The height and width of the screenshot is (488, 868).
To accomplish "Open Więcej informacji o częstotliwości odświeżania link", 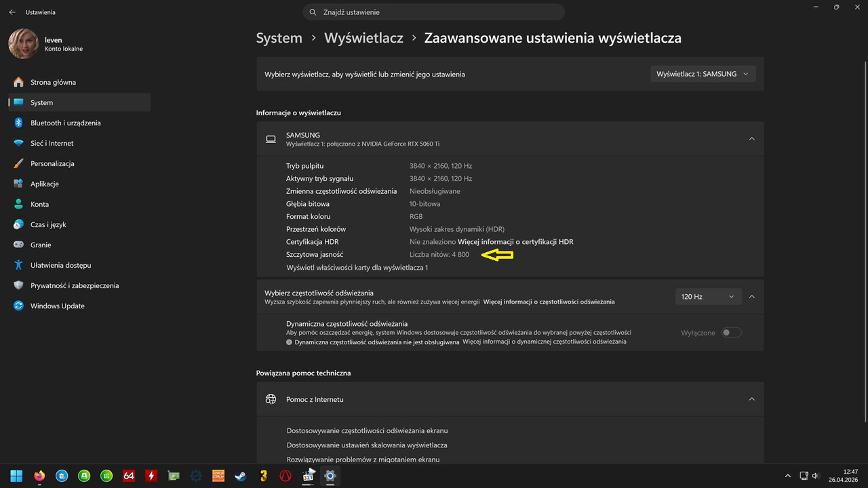I will point(549,302).
